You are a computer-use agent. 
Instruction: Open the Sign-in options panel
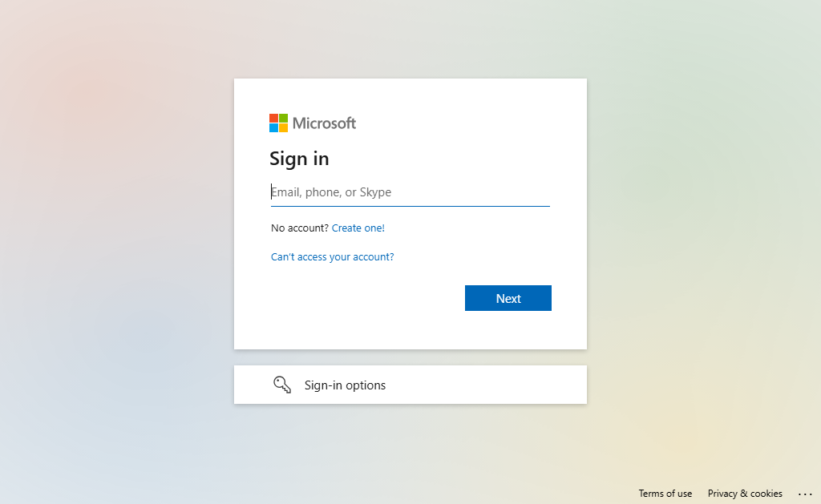point(410,385)
